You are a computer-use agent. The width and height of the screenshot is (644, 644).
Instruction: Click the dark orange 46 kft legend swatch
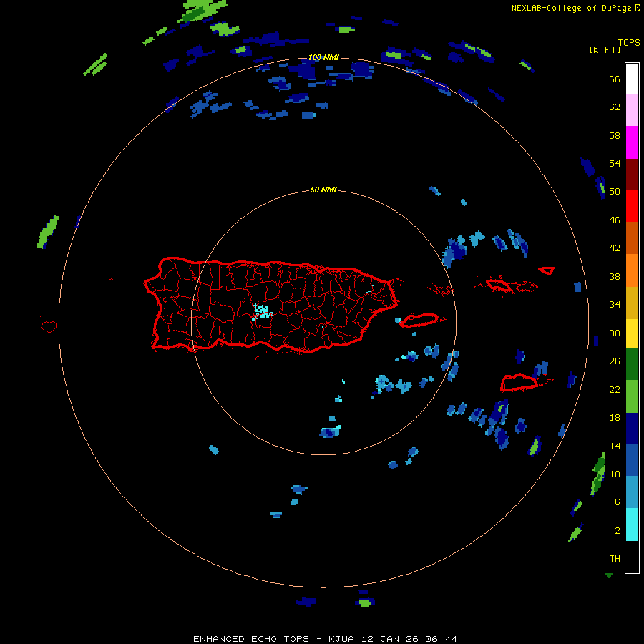pos(632,238)
